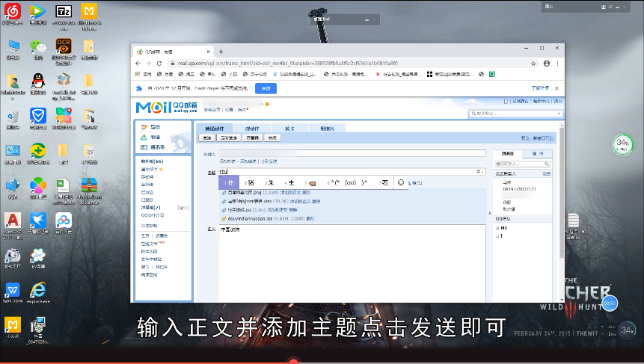Open the Baidu Netdisk desktop icon
The image size is (644, 364).
point(64,220)
